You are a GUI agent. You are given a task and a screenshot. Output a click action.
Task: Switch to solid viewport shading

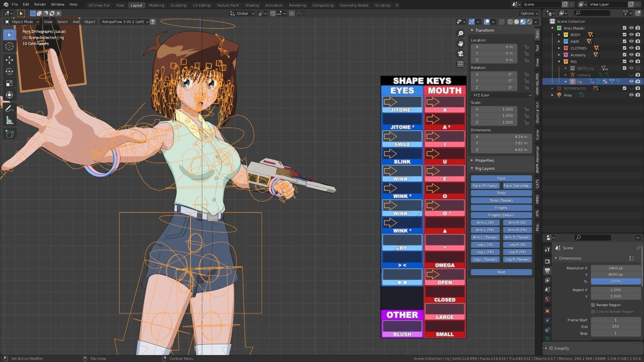[517, 22]
